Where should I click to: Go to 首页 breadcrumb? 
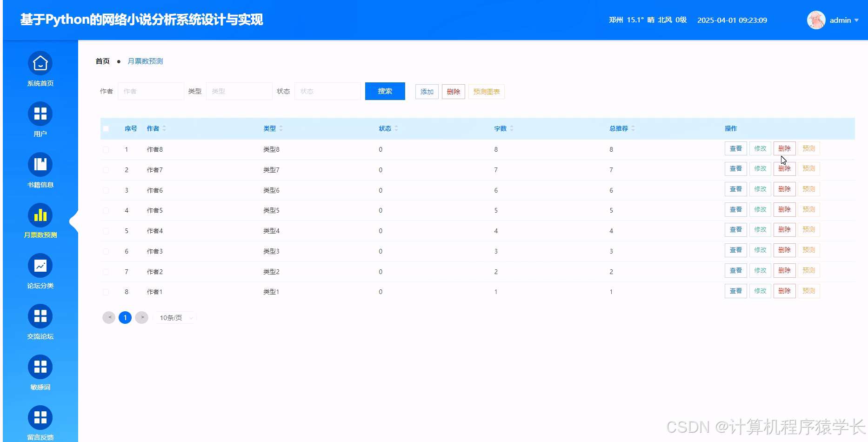(102, 61)
